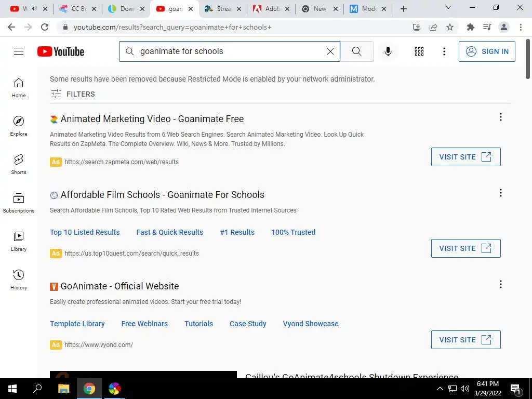
Task: Open options menu for Animated Marketing Video ad
Action: pos(500,117)
